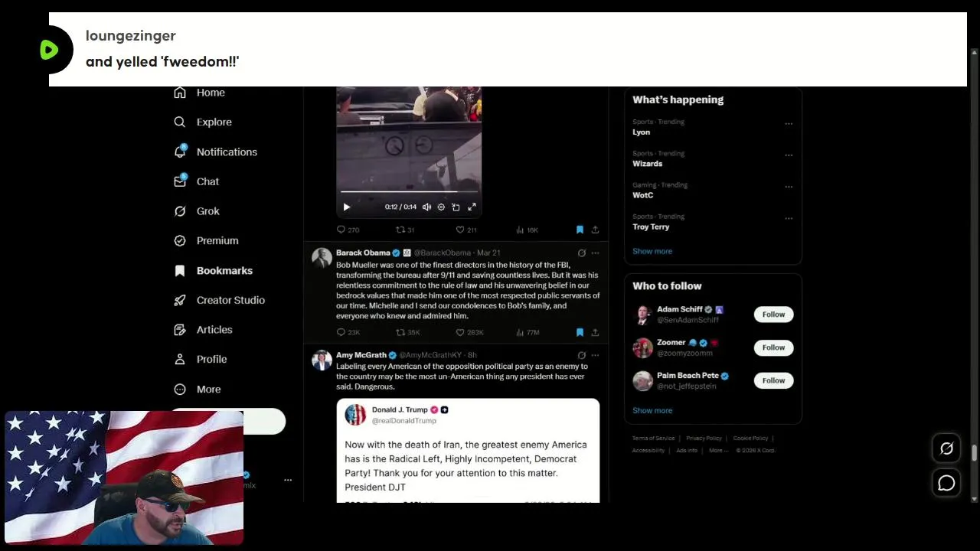Screen dimensions: 980x551
Task: Seek on the video progress bar
Action: (409, 191)
